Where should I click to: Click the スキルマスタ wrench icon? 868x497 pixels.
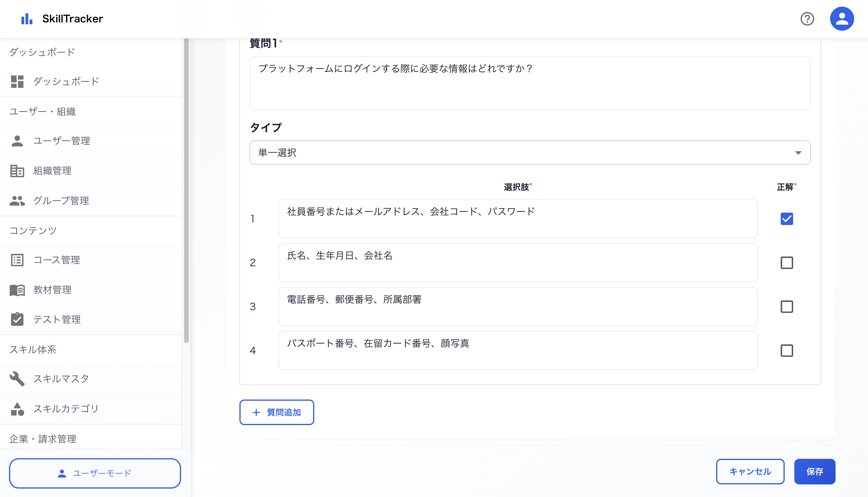17,379
